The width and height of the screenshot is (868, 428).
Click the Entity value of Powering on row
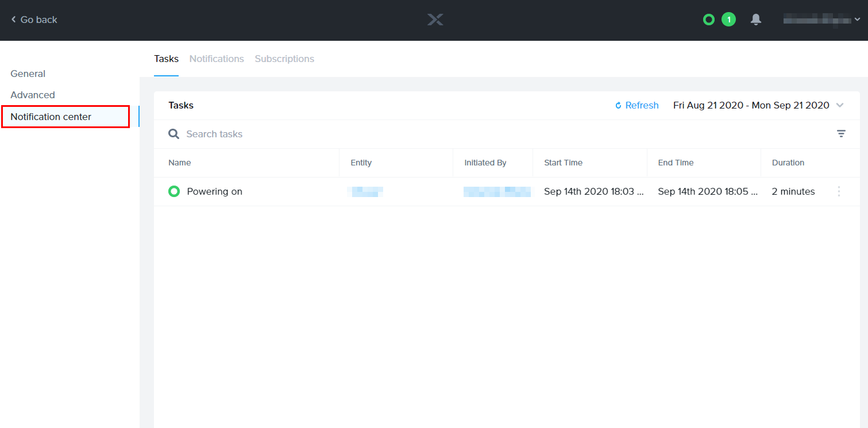click(365, 191)
